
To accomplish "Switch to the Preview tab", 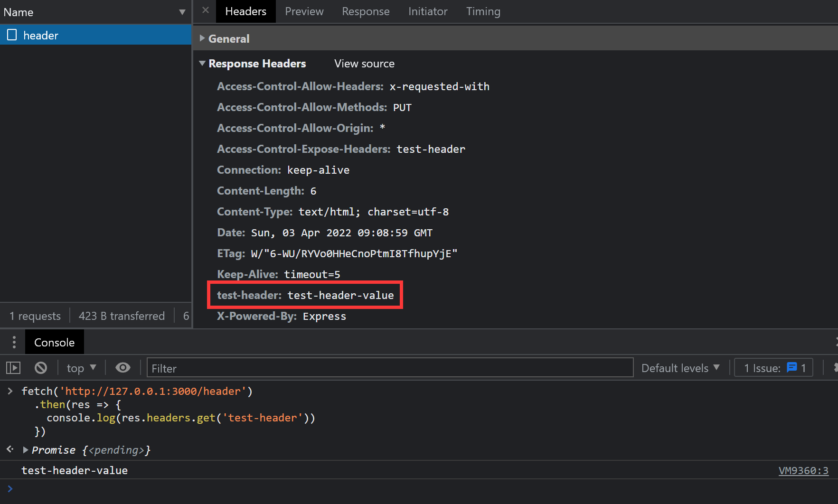I will pyautogui.click(x=304, y=11).
